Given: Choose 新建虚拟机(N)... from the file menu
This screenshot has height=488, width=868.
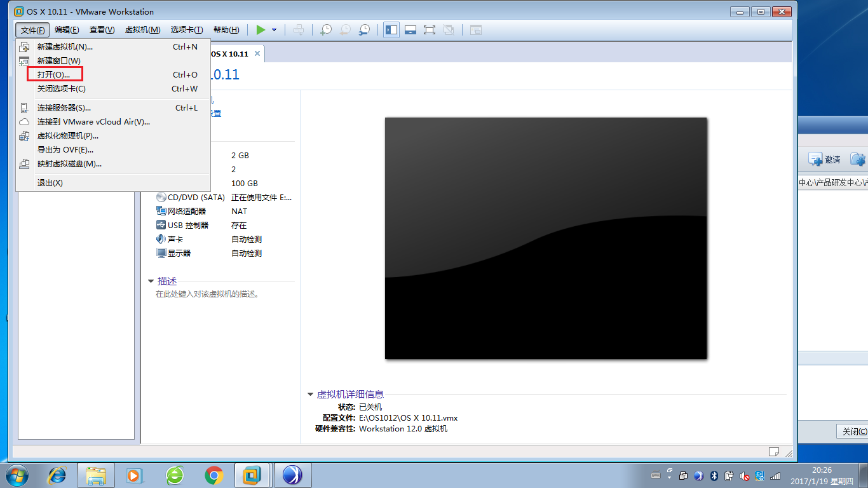Looking at the screenshot, I should [113, 46].
